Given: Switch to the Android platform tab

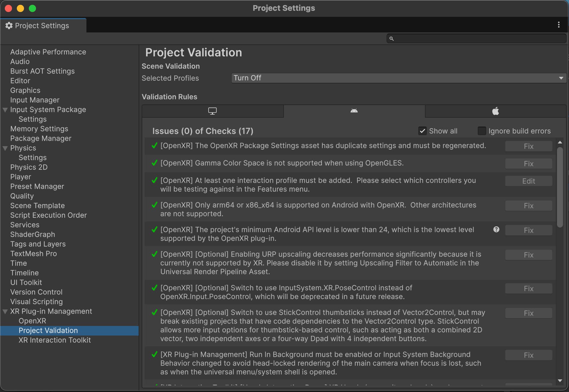Looking at the screenshot, I should (354, 111).
